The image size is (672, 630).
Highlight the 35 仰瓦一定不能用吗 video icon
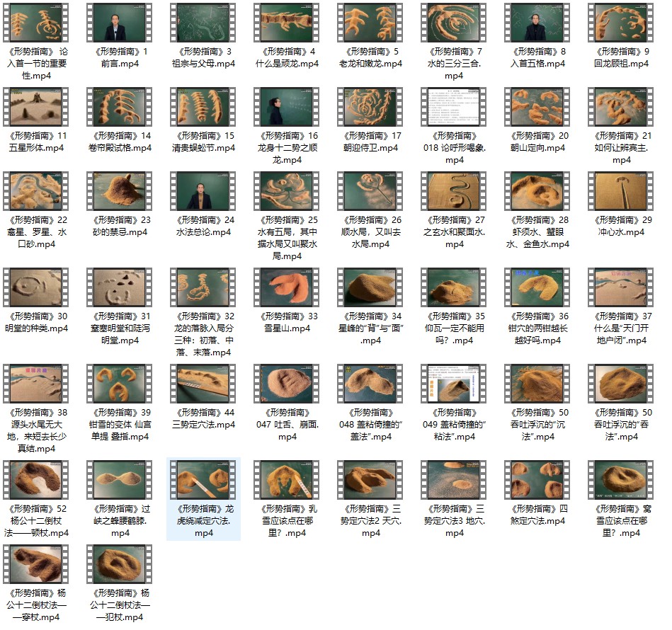click(454, 287)
